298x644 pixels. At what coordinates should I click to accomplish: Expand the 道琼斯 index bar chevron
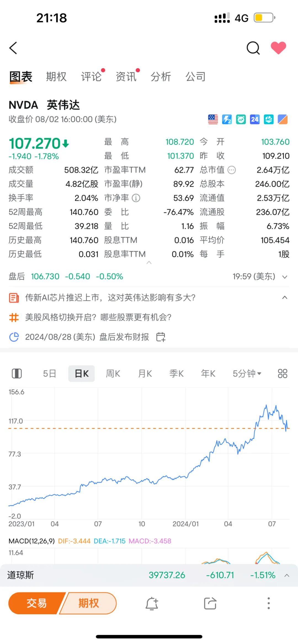[x=287, y=575]
